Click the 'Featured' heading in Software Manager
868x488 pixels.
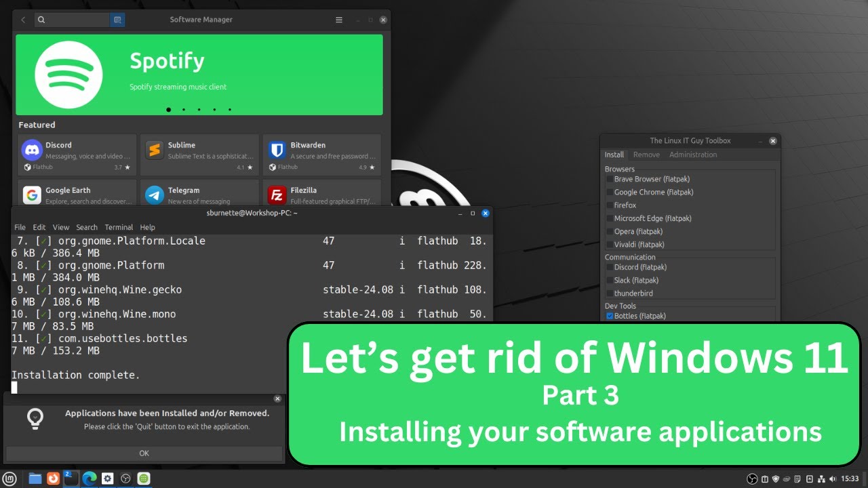coord(37,125)
